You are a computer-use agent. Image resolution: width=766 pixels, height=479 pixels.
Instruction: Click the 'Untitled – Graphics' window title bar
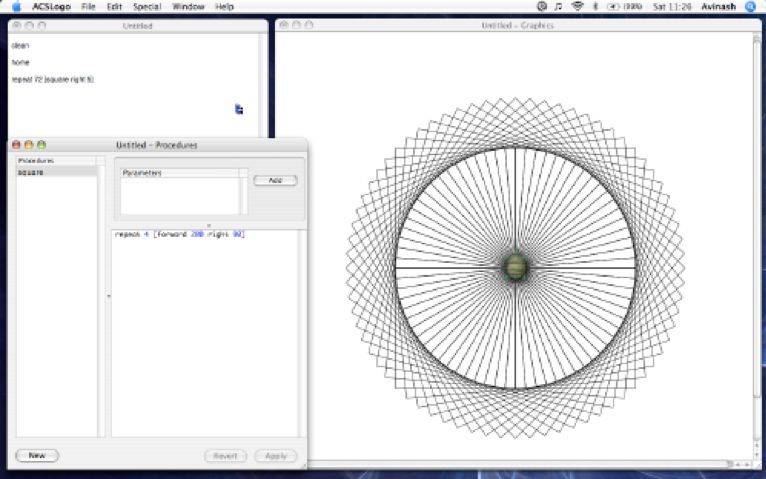point(518,25)
